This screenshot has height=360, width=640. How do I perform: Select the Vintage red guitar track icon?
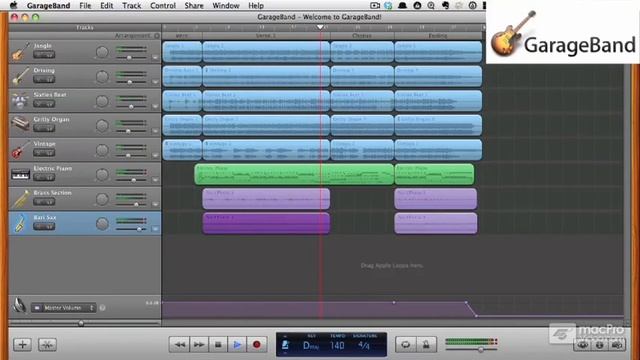point(20,150)
